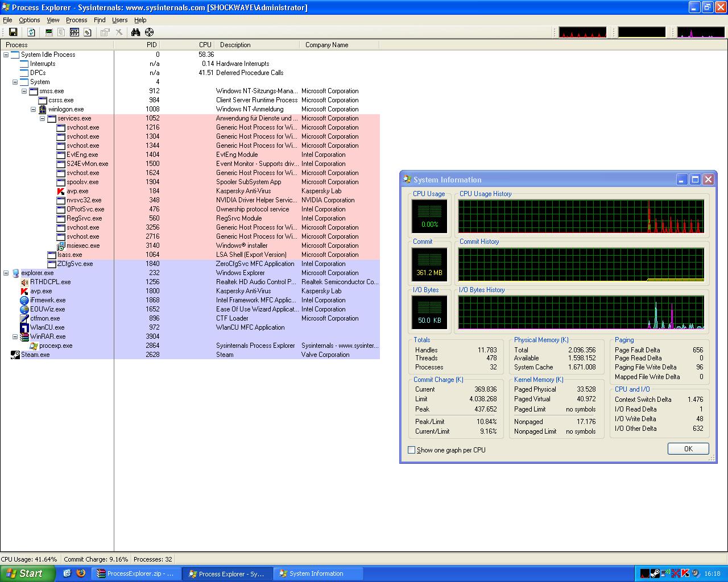Switch to ProcessExplorer.zip taskbar button
The width and height of the screenshot is (728, 582).
(136, 573)
